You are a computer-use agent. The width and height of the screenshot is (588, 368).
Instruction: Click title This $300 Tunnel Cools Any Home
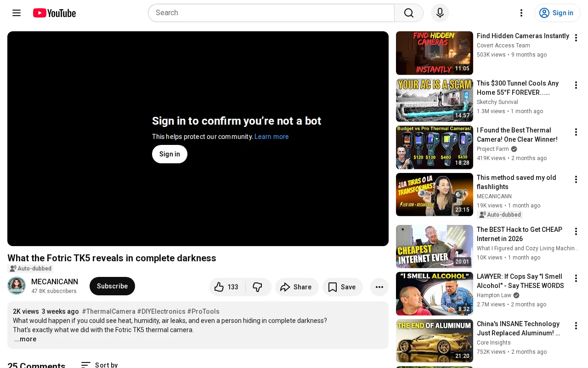pyautogui.click(x=518, y=88)
